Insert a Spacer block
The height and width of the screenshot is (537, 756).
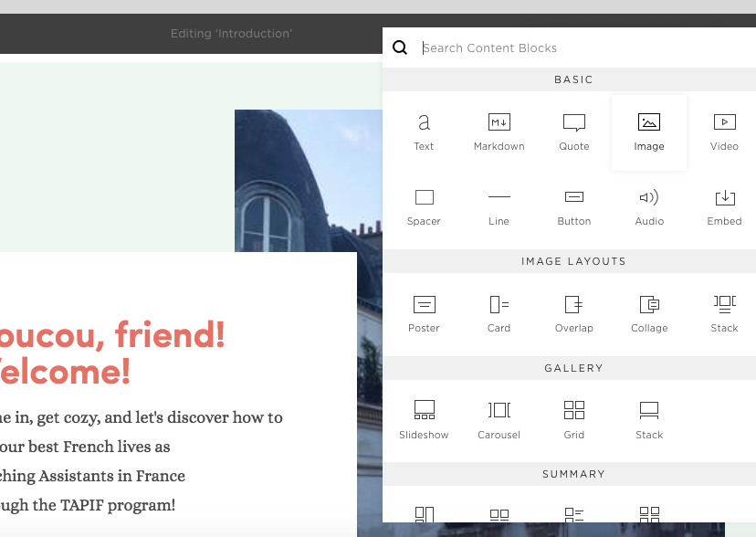coord(424,207)
